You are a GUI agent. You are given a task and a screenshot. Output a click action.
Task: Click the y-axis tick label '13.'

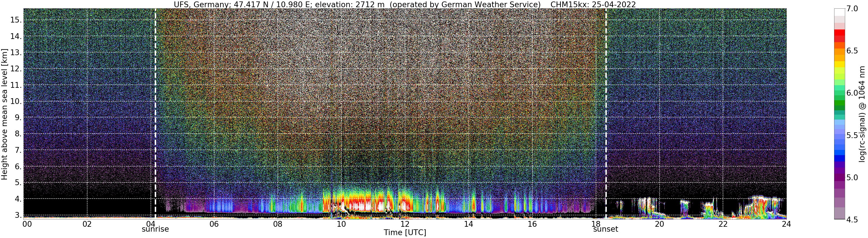point(16,53)
